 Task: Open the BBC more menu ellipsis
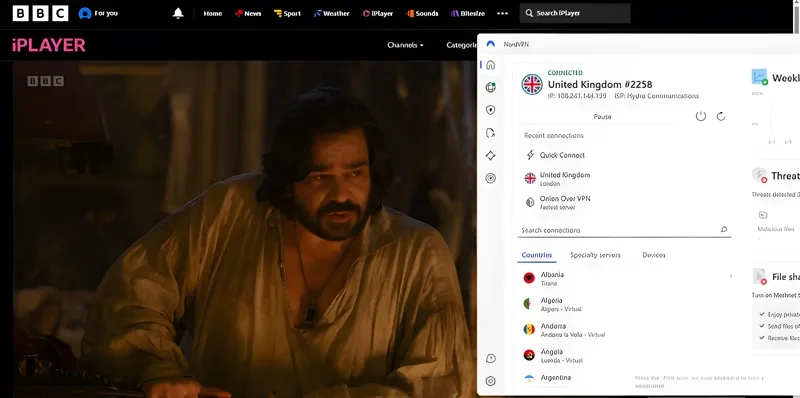click(503, 13)
